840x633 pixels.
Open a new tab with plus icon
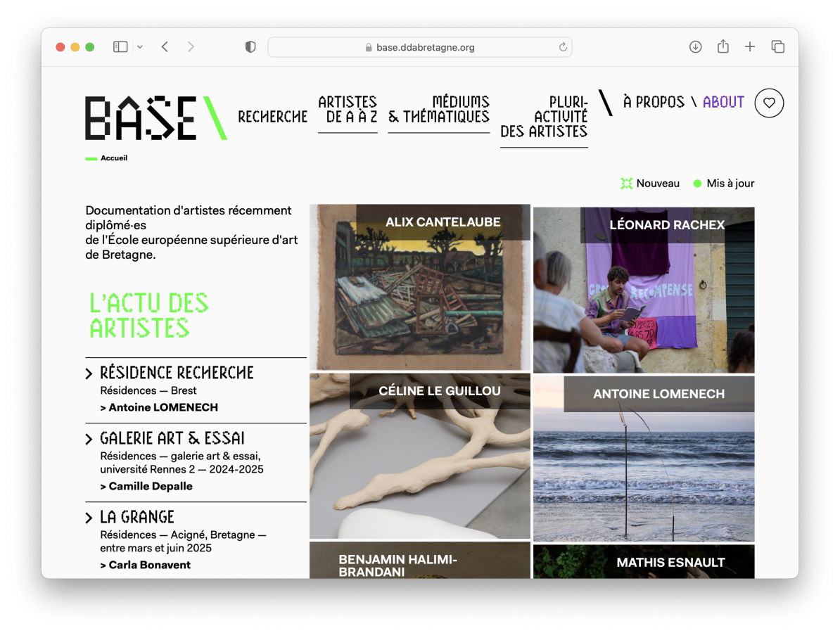750,47
